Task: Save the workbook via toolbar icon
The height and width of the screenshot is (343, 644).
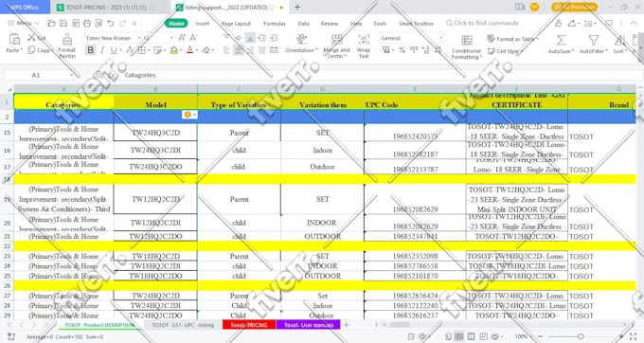Action: click(63, 24)
